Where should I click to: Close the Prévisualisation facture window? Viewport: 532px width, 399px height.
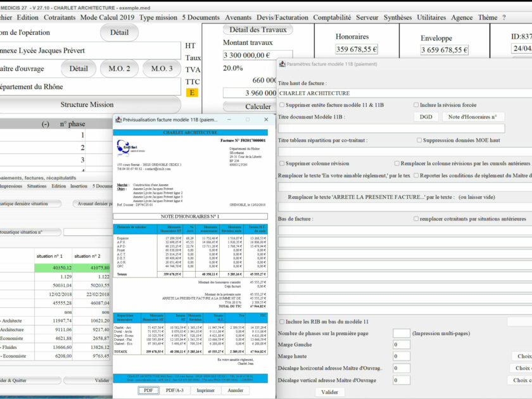(x=266, y=120)
